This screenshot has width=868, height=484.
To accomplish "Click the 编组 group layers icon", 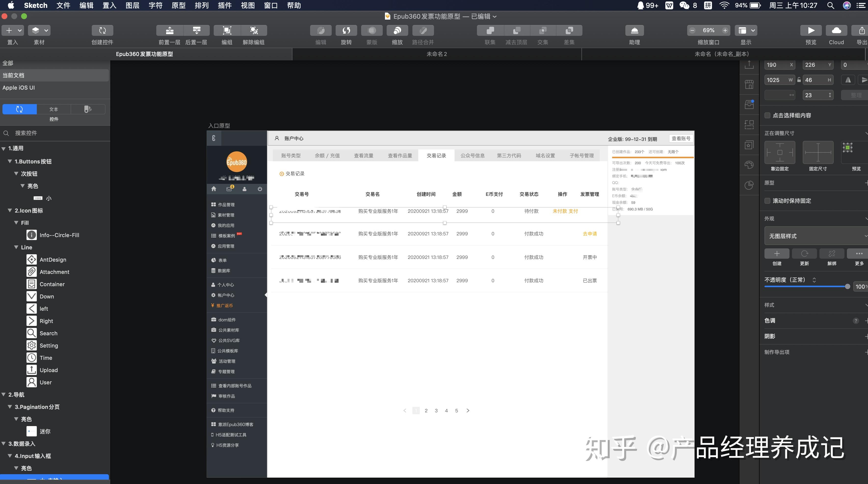I will coord(227,31).
